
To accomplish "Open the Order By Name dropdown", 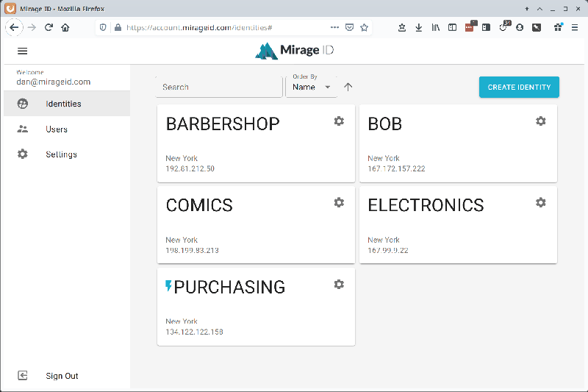I will coord(311,87).
